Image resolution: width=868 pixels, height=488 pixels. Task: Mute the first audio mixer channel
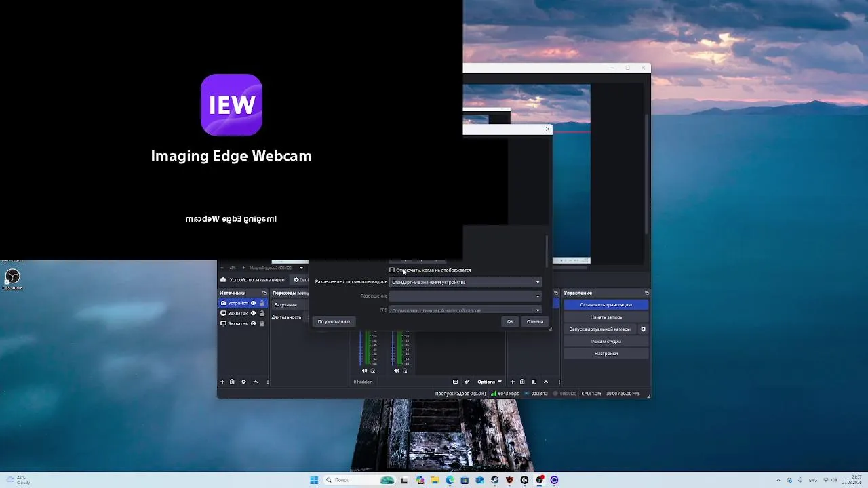[x=365, y=371]
